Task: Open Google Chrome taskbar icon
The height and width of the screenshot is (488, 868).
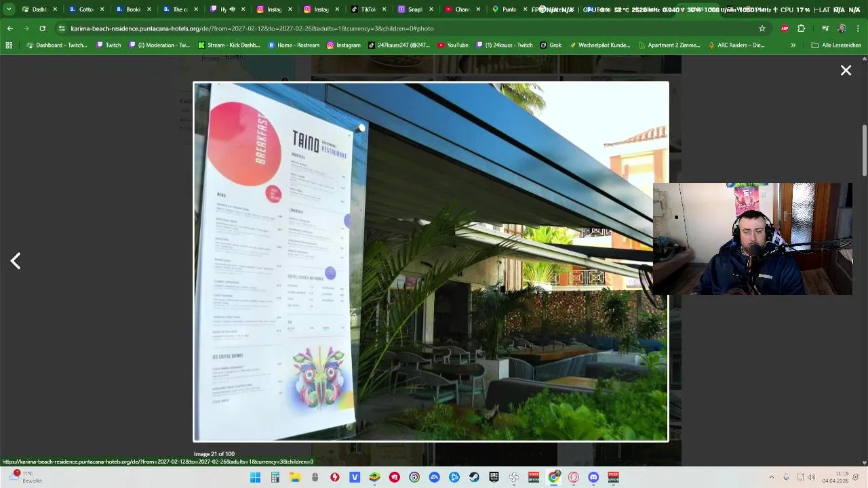Action: [554, 477]
